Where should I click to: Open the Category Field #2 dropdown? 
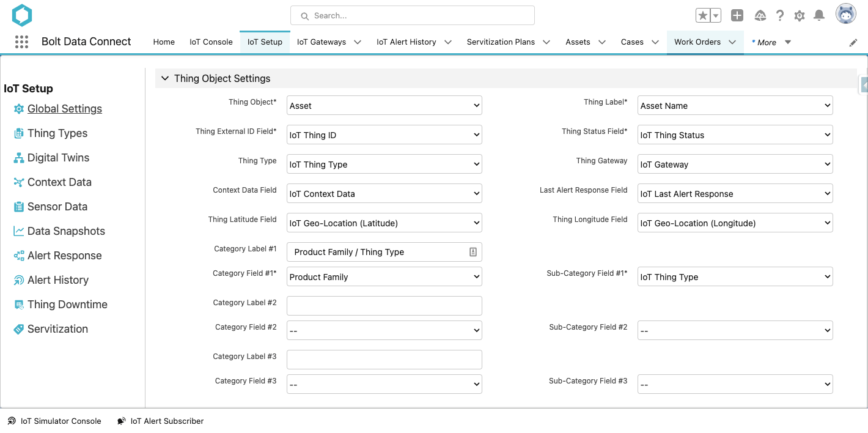(384, 330)
